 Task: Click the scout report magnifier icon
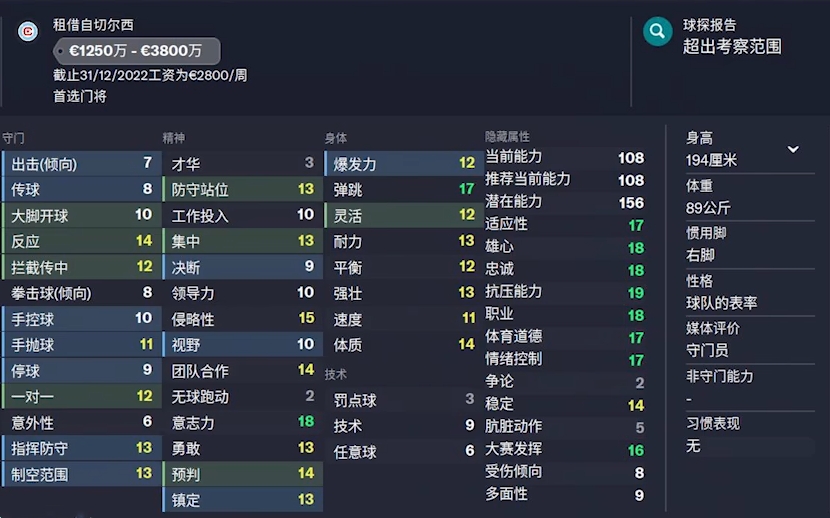click(657, 32)
